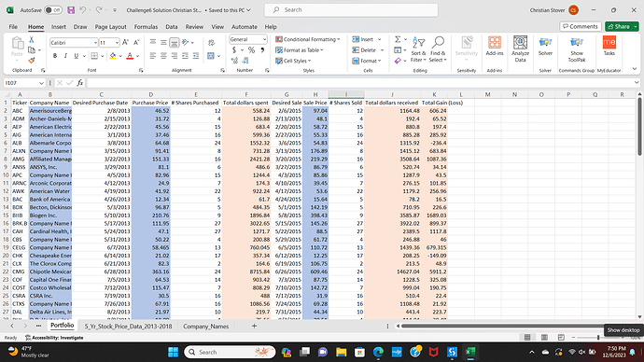Switch to Page Layout view icon

[544, 338]
